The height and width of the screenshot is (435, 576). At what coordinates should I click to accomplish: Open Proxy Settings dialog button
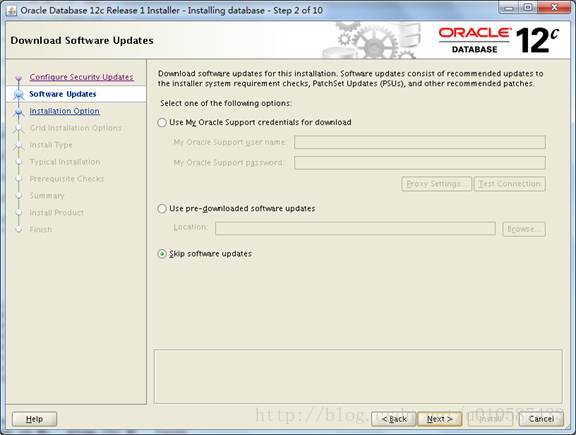436,184
